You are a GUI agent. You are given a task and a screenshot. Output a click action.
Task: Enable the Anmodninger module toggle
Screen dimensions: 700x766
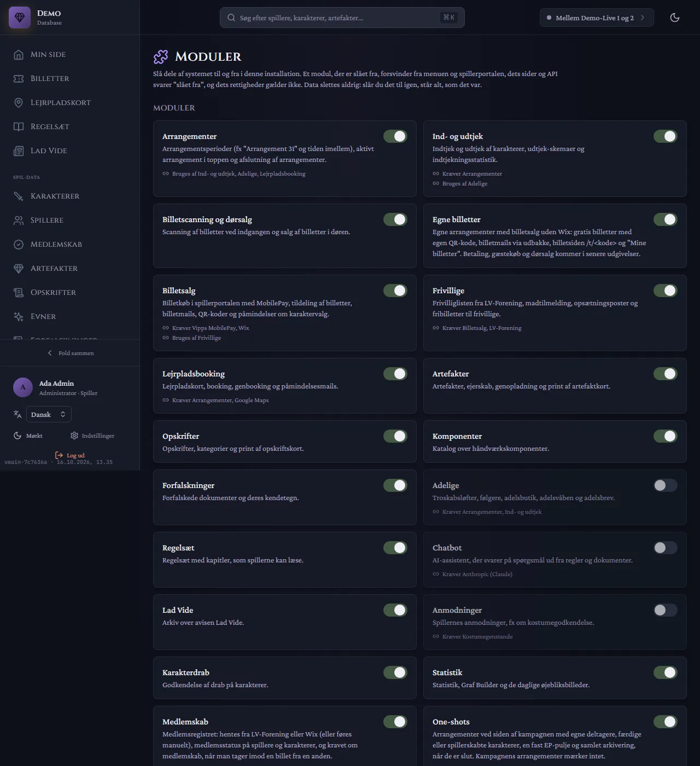coord(666,610)
